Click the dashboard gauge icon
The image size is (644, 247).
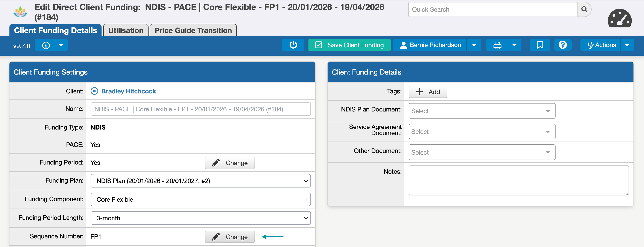620,19
